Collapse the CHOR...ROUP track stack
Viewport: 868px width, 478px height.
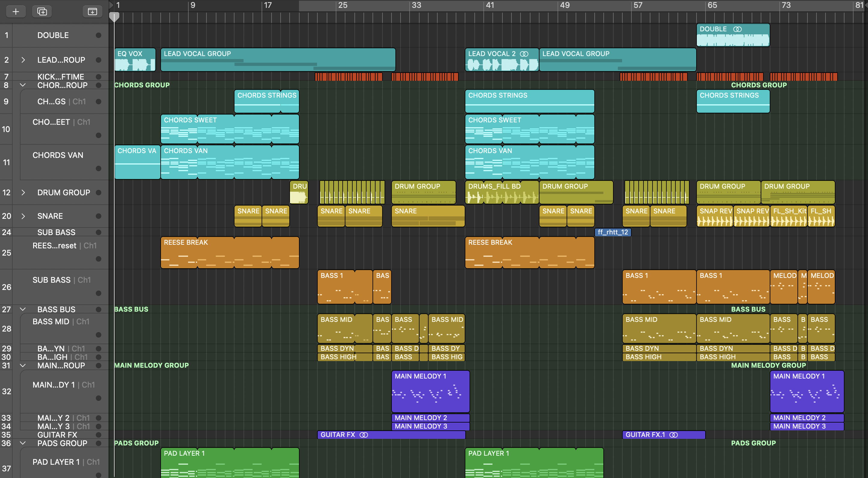(23, 85)
